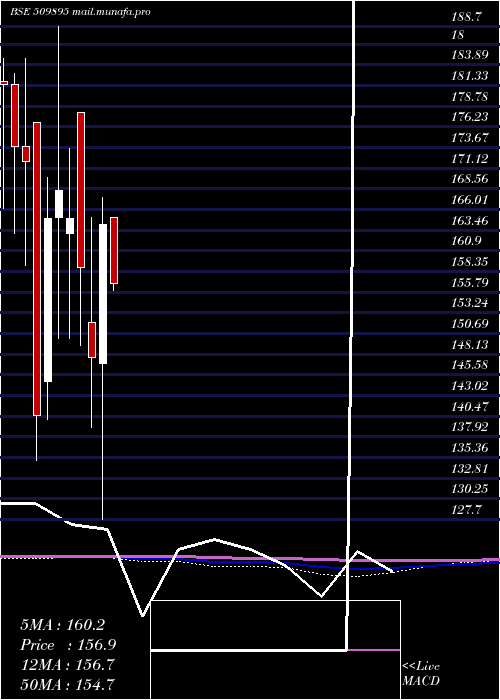Click the 171.12 price axis label
The height and width of the screenshot is (700, 500).
point(470,158)
